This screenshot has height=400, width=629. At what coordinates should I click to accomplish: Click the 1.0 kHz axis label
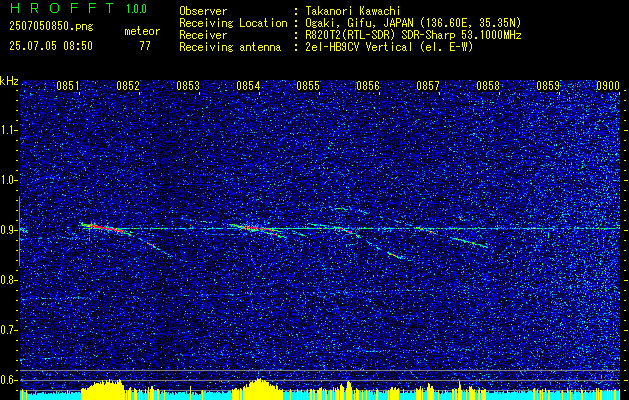pyautogui.click(x=9, y=181)
